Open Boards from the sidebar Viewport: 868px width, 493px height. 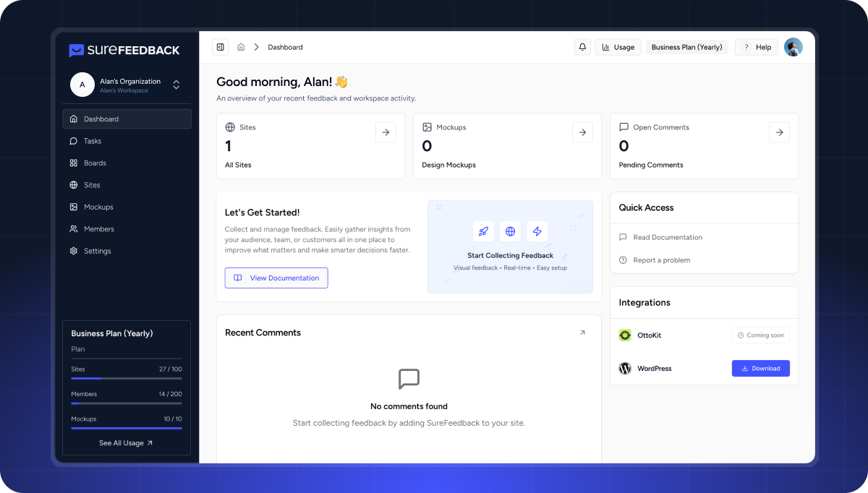click(95, 163)
